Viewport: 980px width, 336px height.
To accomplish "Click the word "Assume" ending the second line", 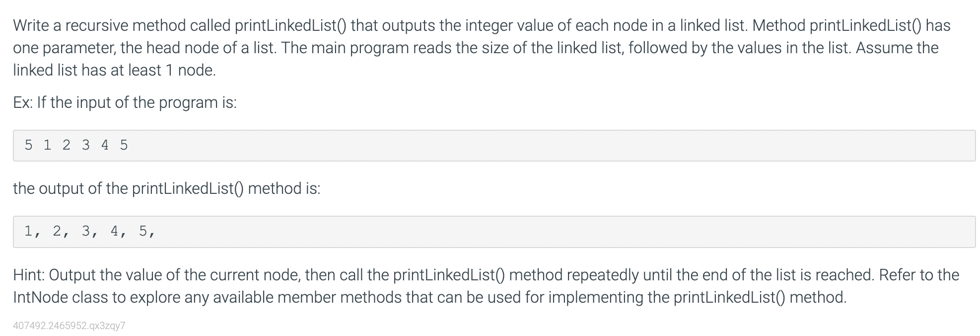I will coord(882,48).
